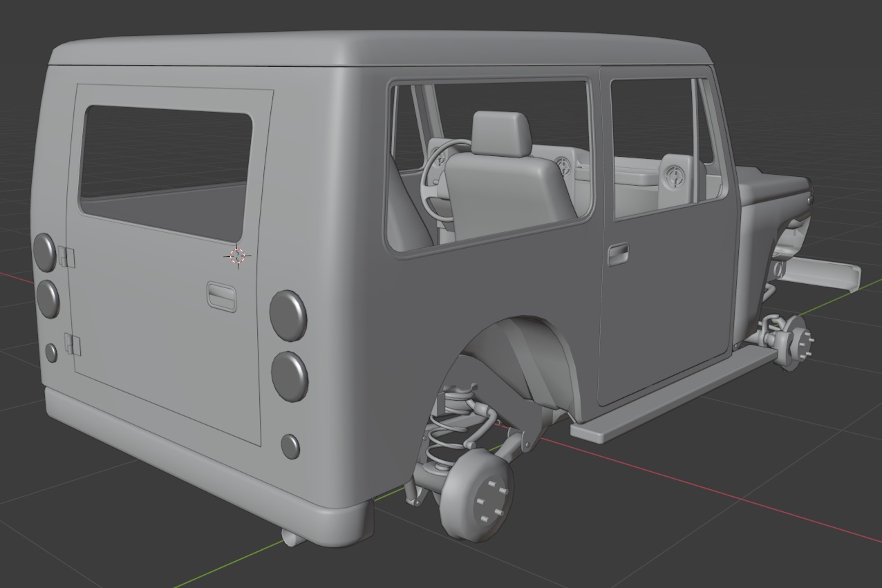Select the top left round tail light
This screenshot has height=588, width=882.
pyautogui.click(x=44, y=252)
